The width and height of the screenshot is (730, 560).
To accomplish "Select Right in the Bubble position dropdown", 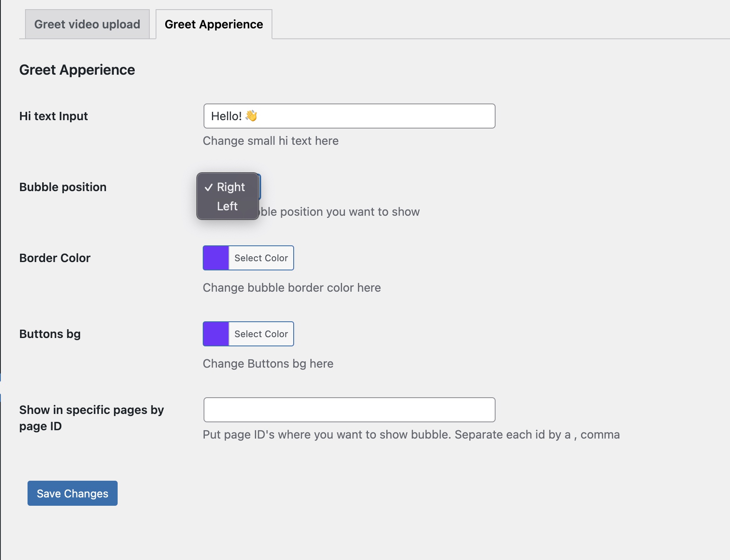I will point(230,187).
